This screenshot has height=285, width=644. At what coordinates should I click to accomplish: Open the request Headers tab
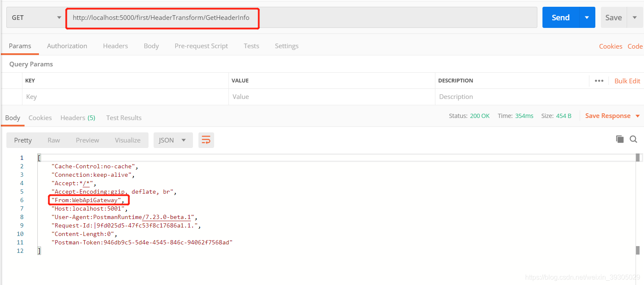pyautogui.click(x=116, y=46)
